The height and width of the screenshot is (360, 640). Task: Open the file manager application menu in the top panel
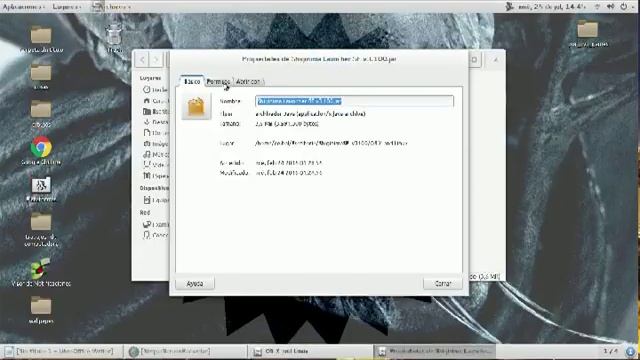(x=111, y=7)
